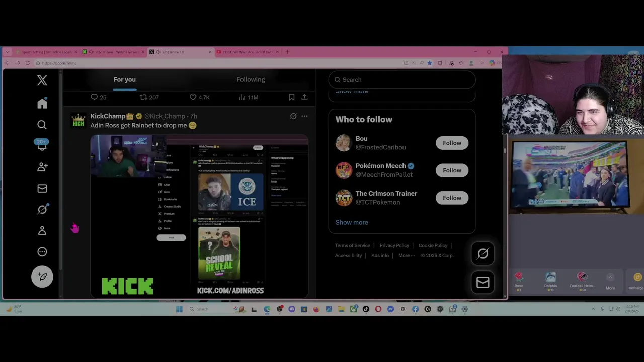Image resolution: width=644 pixels, height=362 pixels.
Task: Open Terms of Service link
Action: [x=352, y=245]
